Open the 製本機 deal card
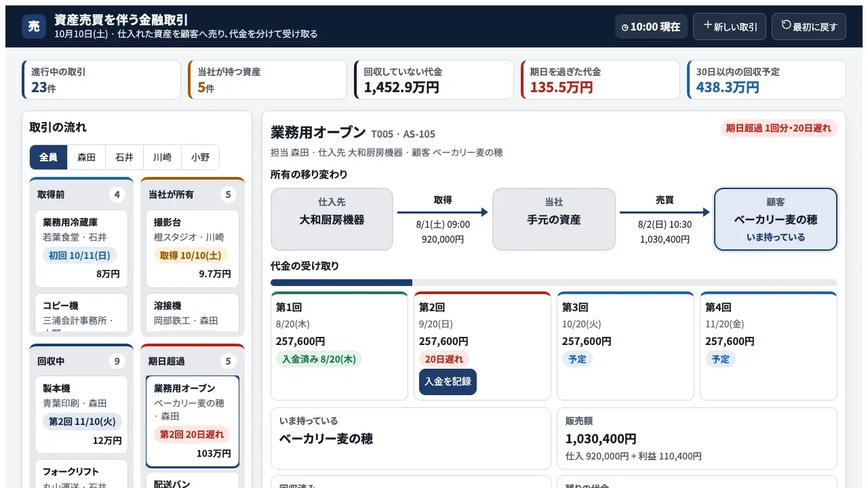 [81, 415]
